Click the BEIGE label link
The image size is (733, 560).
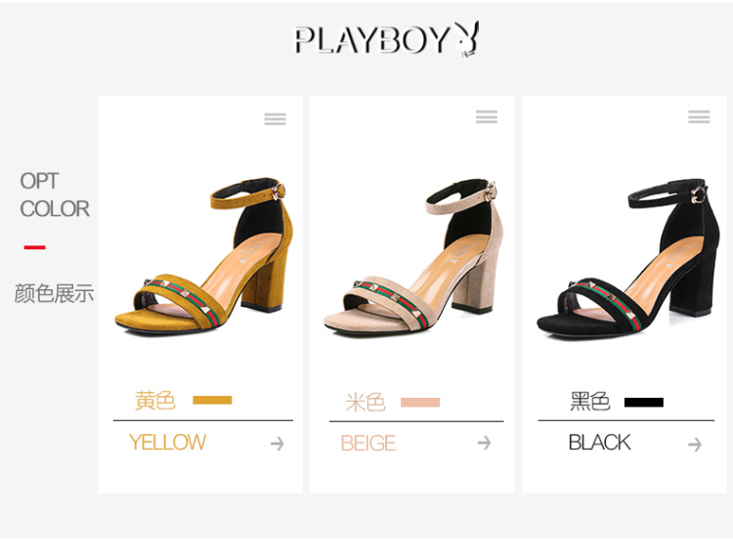point(368,443)
